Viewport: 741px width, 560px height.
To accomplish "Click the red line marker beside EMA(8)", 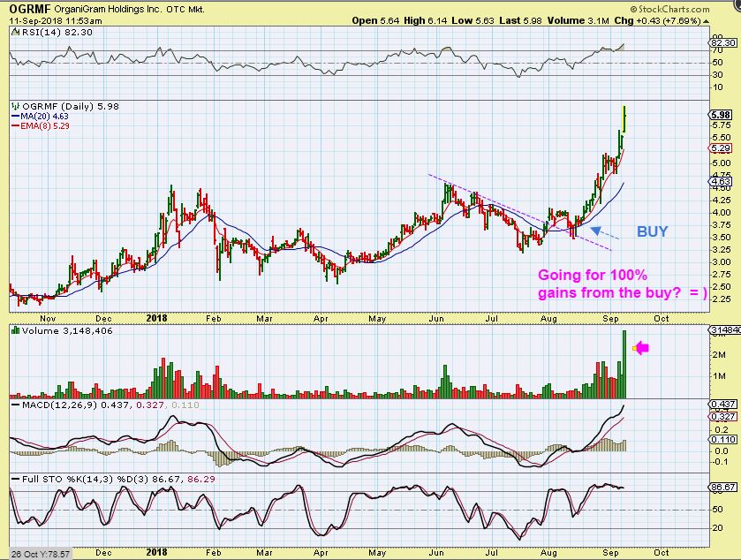I will (16, 126).
